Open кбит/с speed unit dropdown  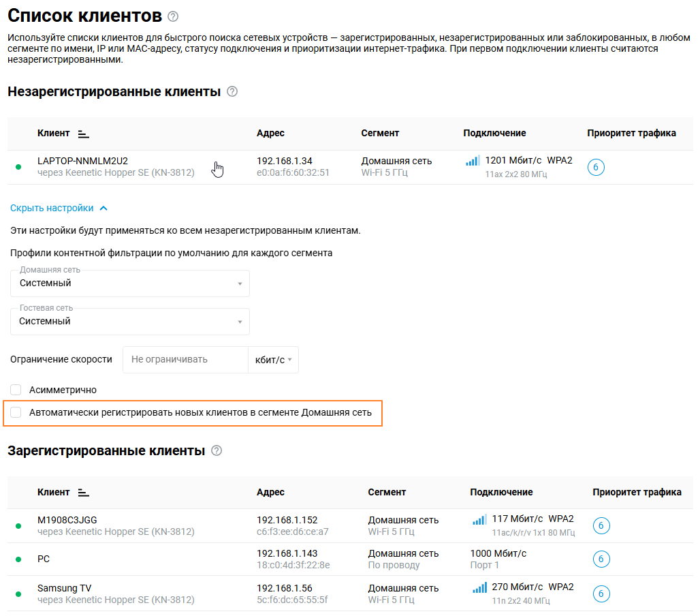[x=273, y=360]
